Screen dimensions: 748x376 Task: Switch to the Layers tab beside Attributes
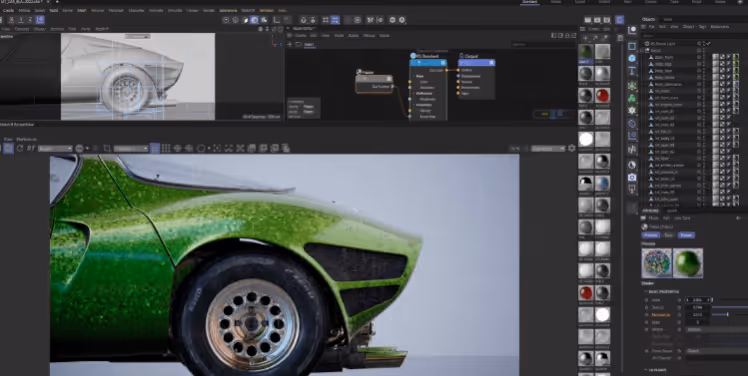(x=672, y=210)
